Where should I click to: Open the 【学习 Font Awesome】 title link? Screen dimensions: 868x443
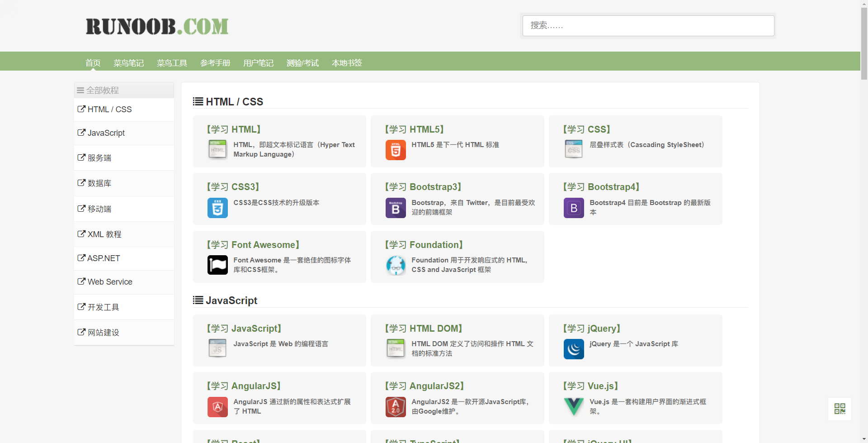(x=253, y=245)
